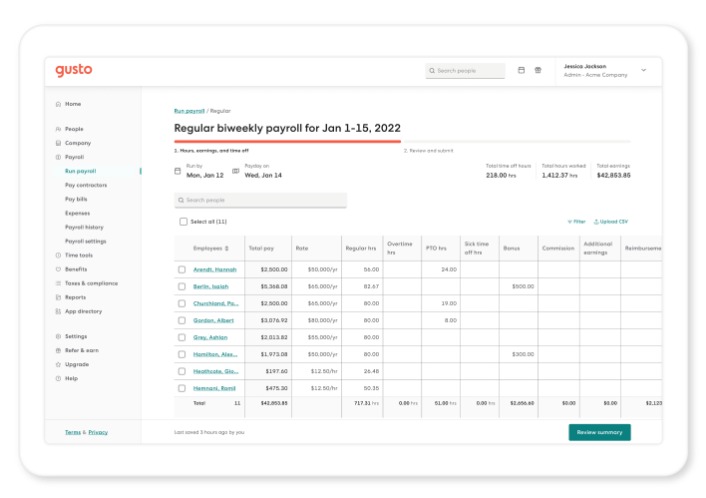Click the Reports icon in sidebar
The height and width of the screenshot is (498, 706).
point(58,297)
